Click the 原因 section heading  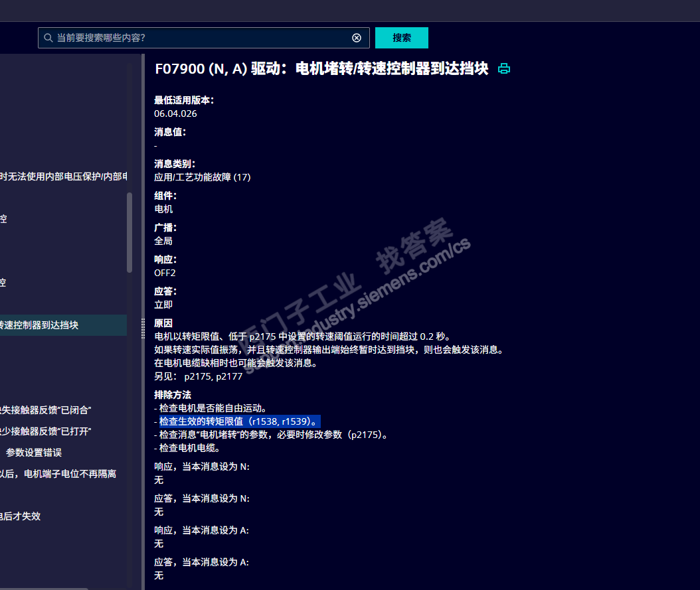[163, 323]
